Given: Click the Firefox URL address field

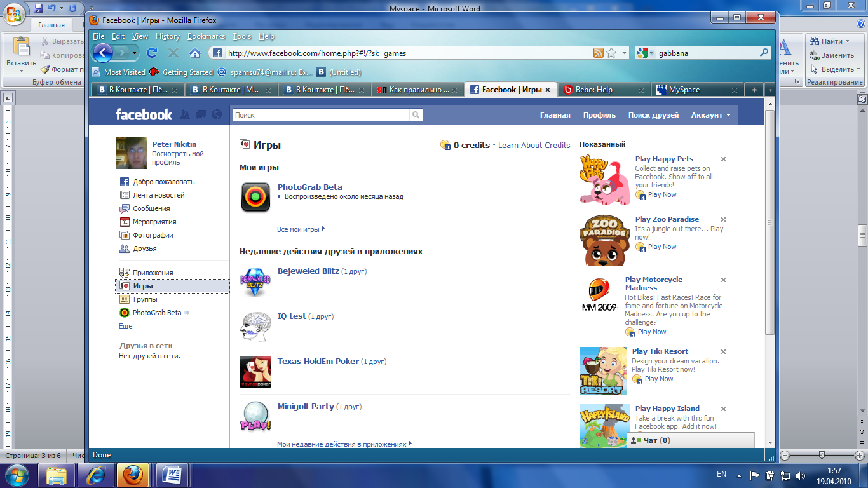Looking at the screenshot, I should (409, 53).
